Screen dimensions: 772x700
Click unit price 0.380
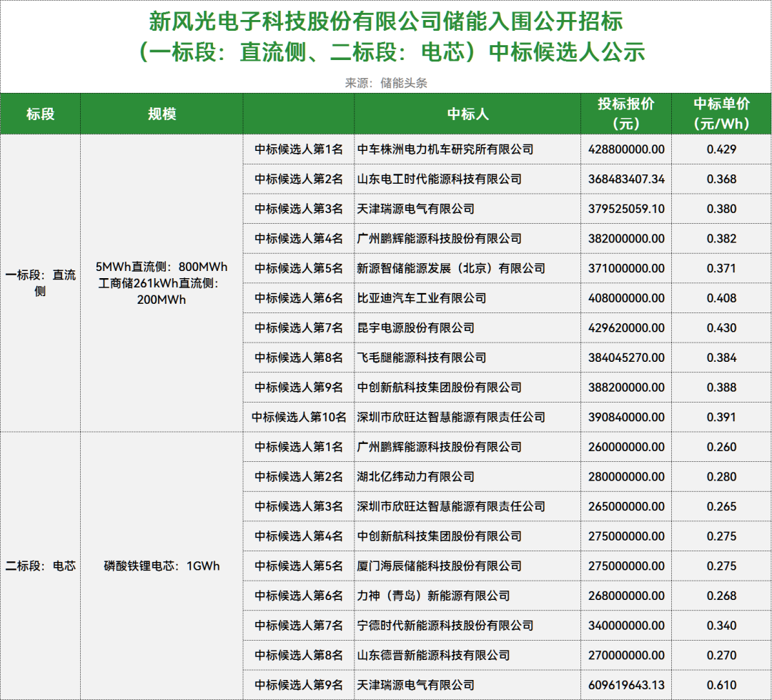point(721,209)
